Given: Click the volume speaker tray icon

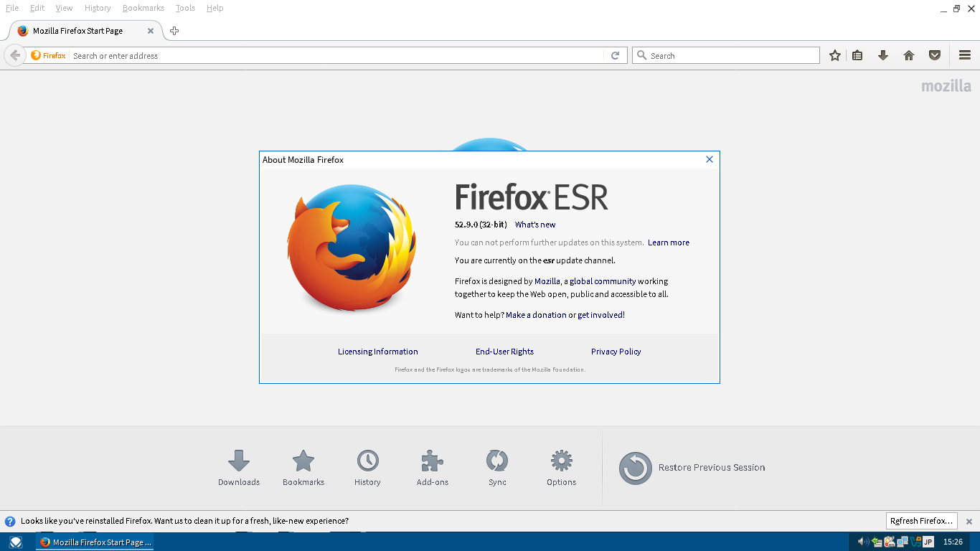Looking at the screenshot, I should (x=863, y=542).
